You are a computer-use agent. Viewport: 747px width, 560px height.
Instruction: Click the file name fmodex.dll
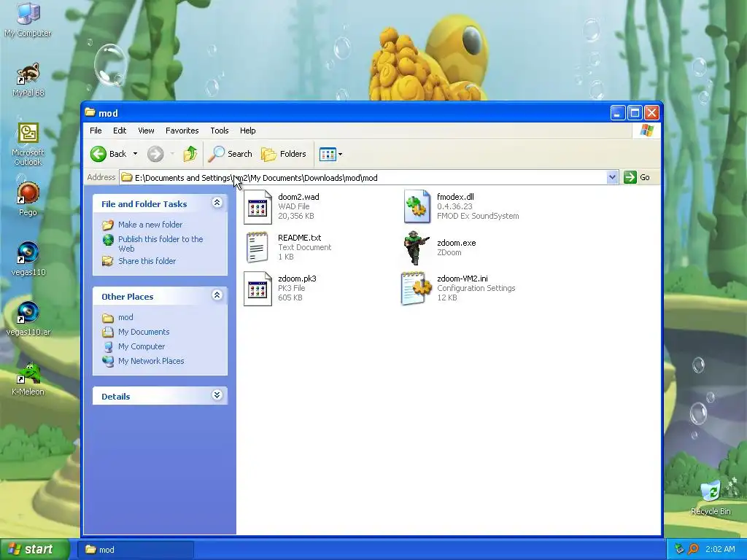[455, 197]
